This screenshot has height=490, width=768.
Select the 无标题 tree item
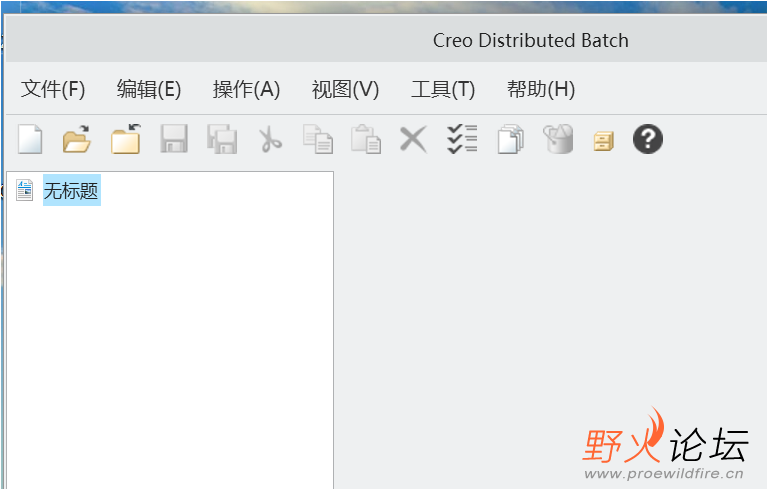point(72,190)
